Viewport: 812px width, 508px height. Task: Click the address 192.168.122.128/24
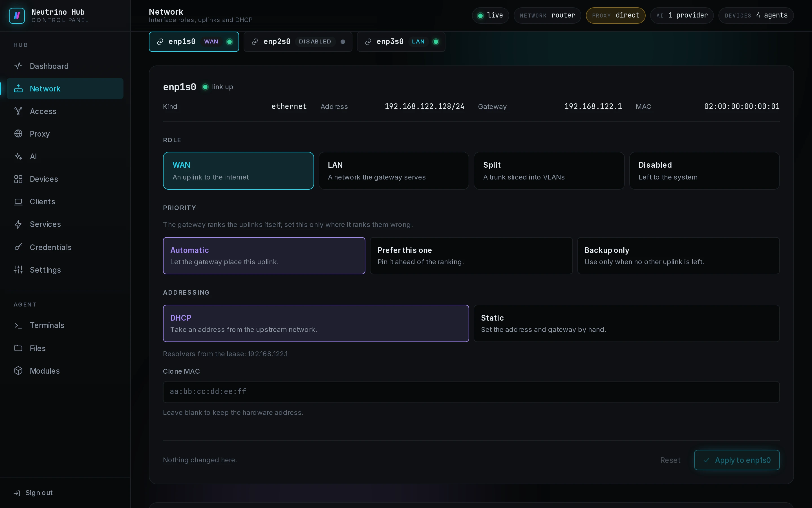coord(424,106)
